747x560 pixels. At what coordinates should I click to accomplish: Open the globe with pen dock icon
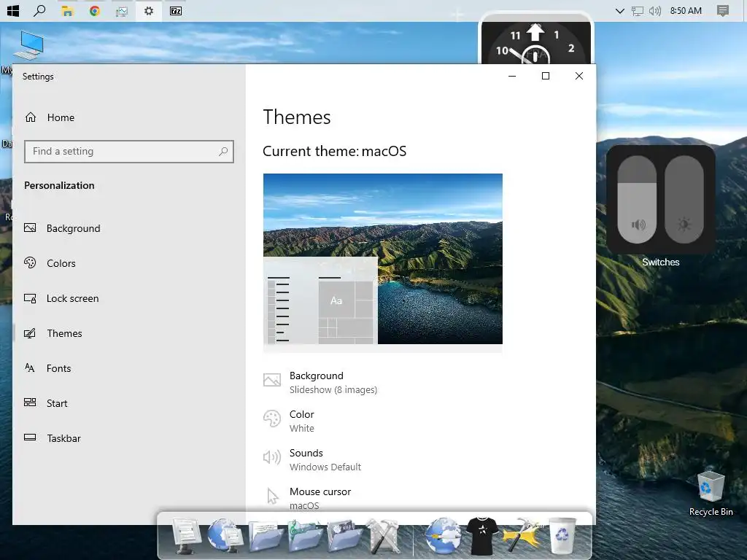coord(443,536)
